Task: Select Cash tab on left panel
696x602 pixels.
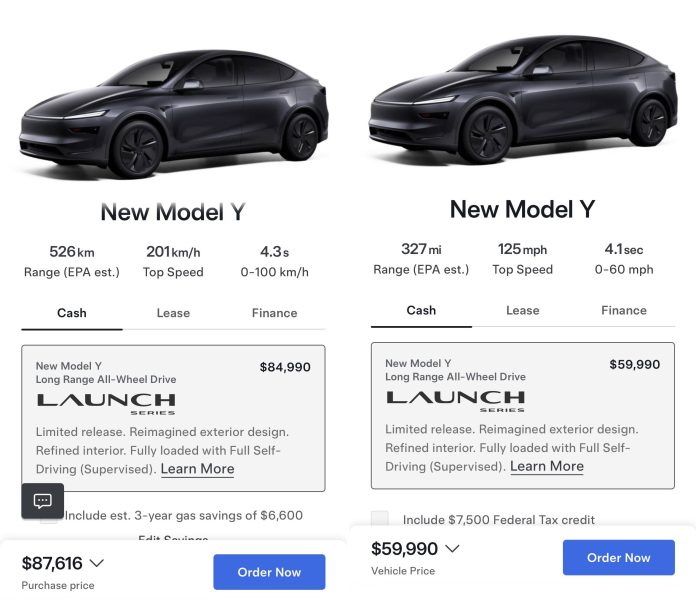Action: 72,313
